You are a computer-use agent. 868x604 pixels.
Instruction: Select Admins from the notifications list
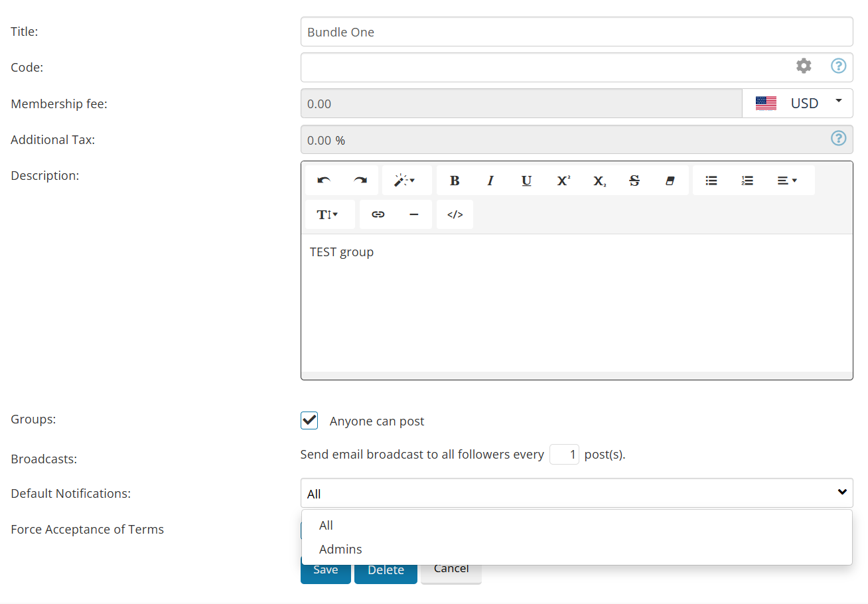(x=340, y=549)
